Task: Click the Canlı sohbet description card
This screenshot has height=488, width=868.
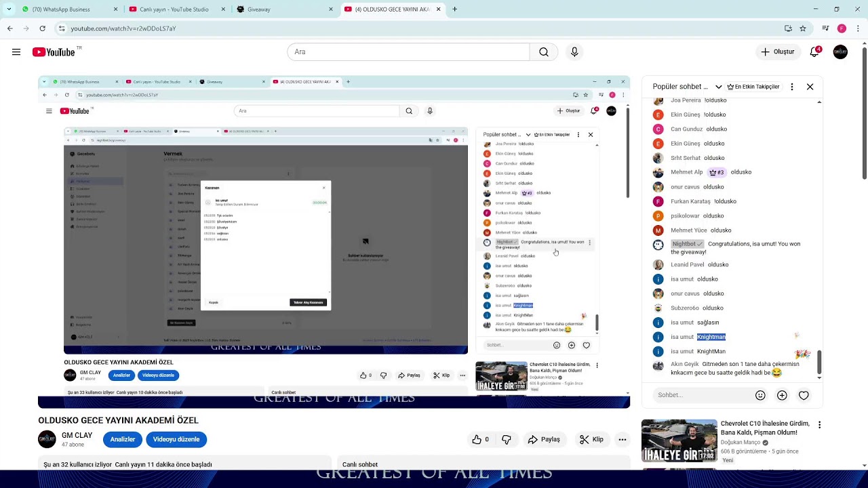Action: coord(484,464)
